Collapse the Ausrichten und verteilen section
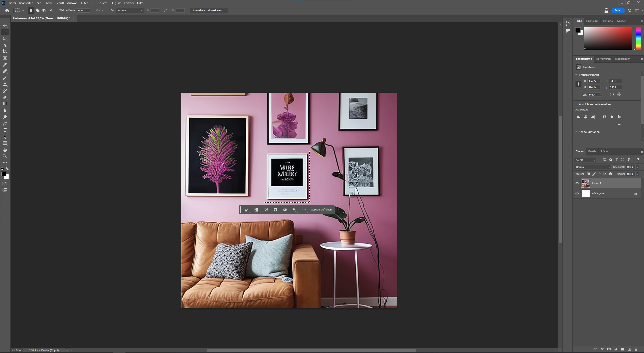The width and height of the screenshot is (644, 353). pos(576,104)
